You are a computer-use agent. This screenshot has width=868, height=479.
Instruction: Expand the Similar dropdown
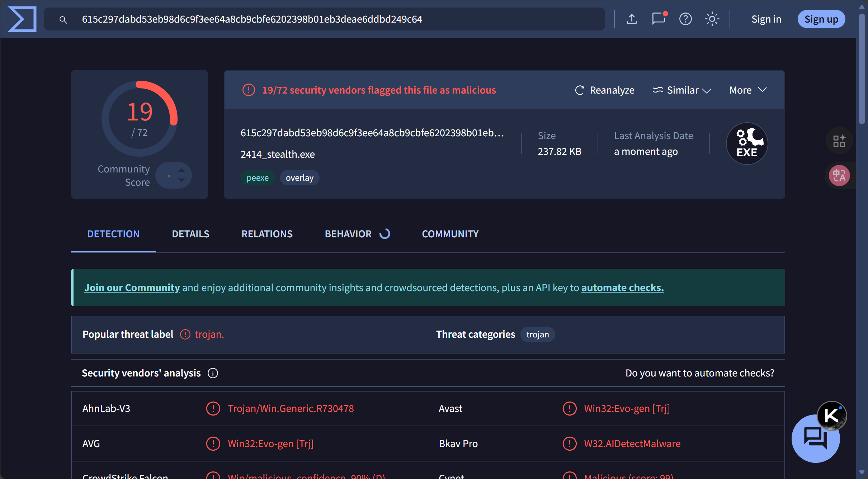[681, 90]
